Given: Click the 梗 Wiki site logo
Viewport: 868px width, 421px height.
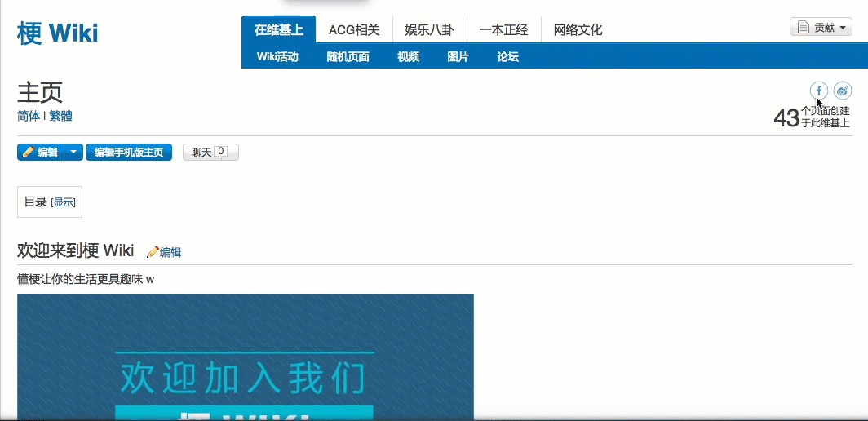Looking at the screenshot, I should tap(58, 33).
